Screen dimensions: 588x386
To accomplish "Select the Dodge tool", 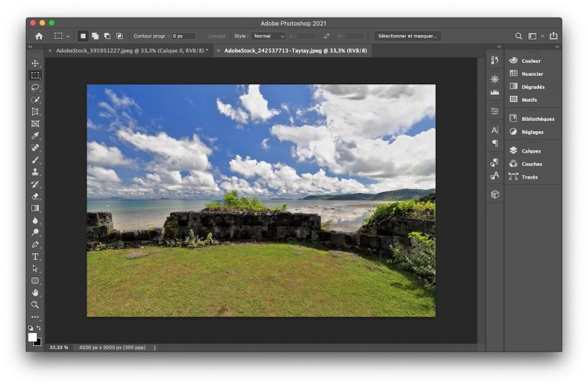I will [35, 232].
